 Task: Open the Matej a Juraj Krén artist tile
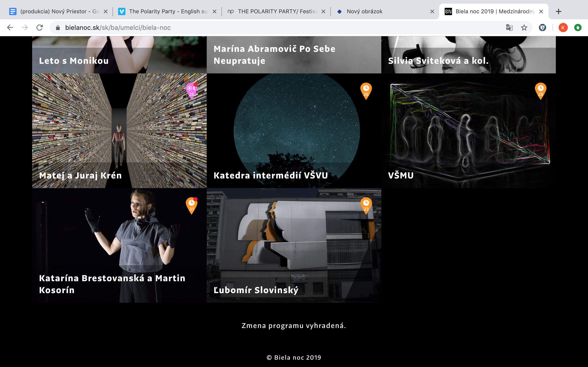[119, 131]
